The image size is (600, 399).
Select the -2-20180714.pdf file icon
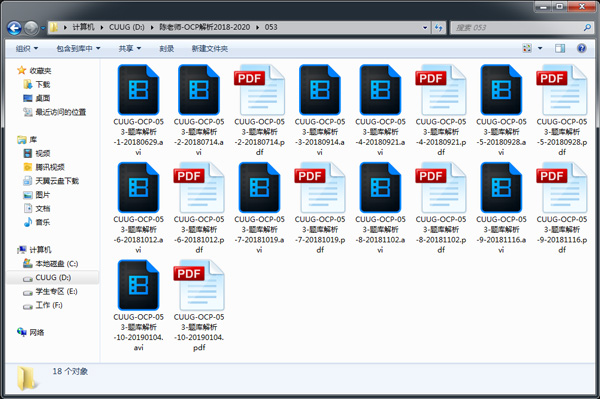pos(259,110)
